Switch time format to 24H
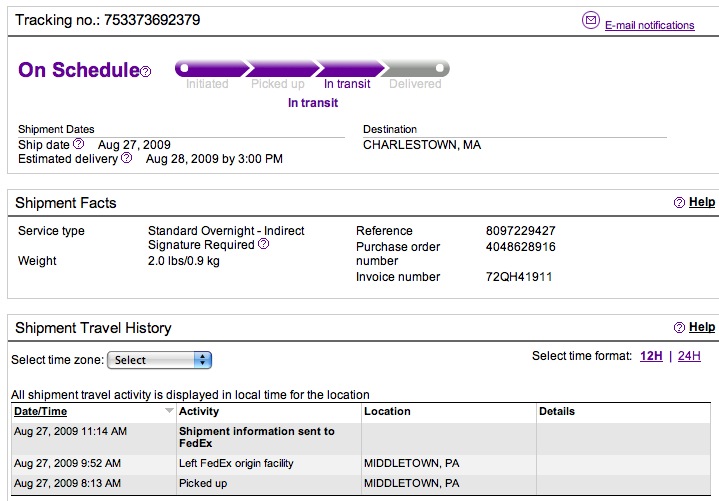 click(689, 356)
